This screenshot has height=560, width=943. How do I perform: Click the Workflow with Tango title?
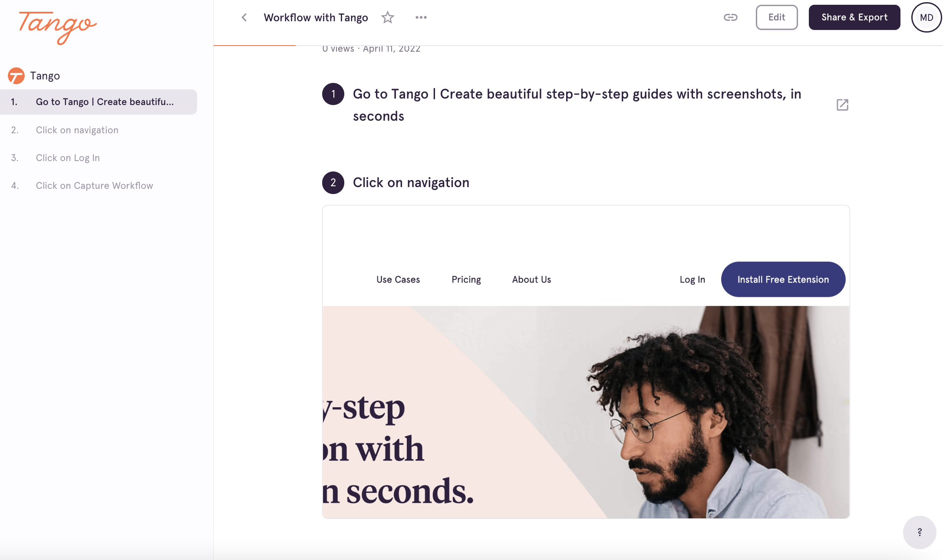click(316, 17)
